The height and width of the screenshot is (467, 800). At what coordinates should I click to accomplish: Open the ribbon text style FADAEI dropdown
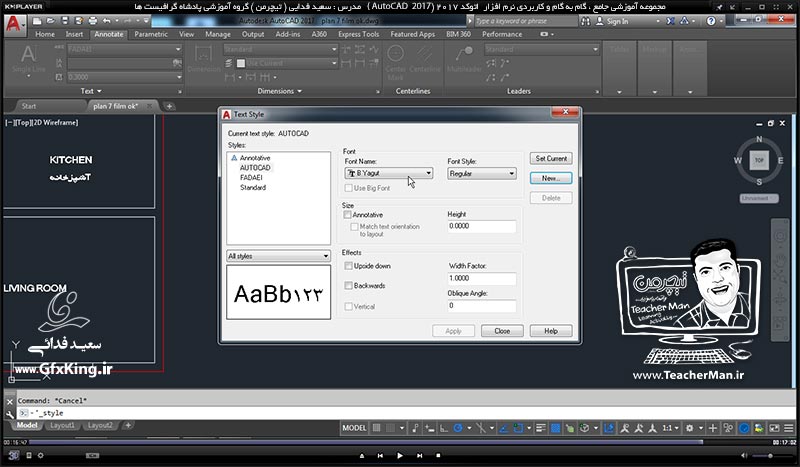[124, 49]
